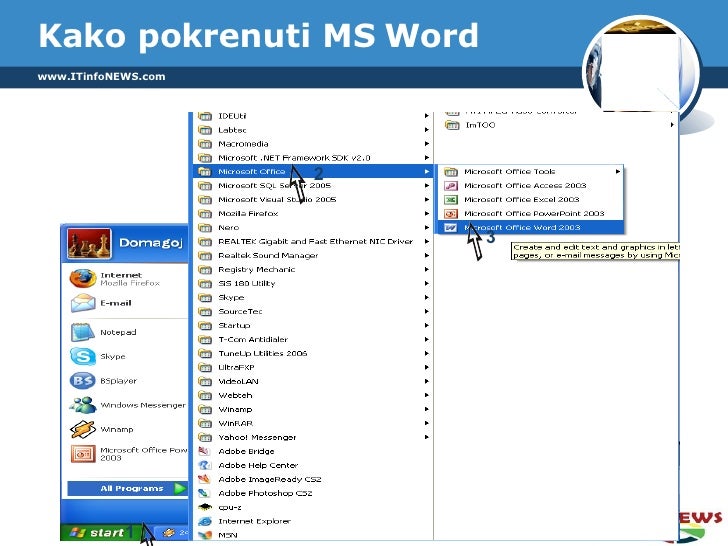Open the UltraFXP folder
Screen dimensions: 728x546
coord(313,367)
